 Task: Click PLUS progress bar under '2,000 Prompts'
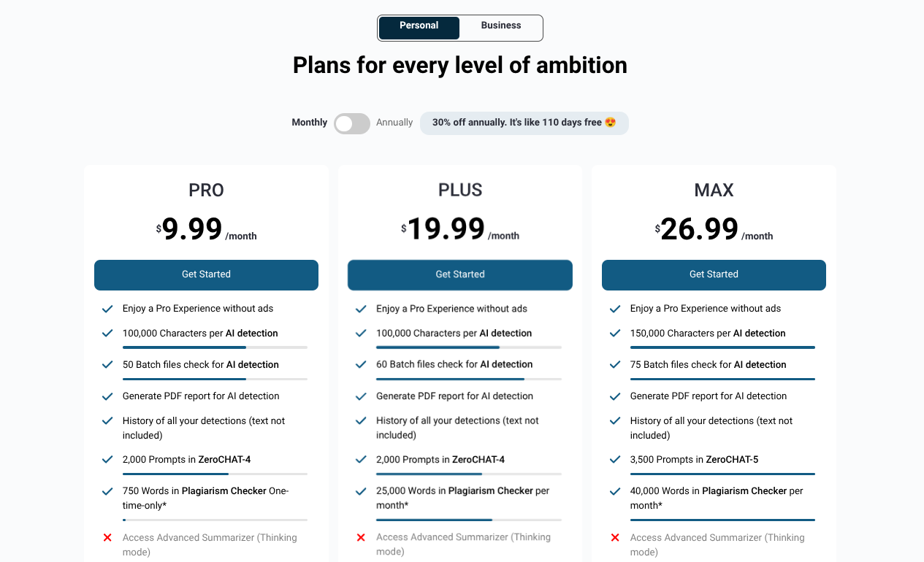tap(468, 474)
